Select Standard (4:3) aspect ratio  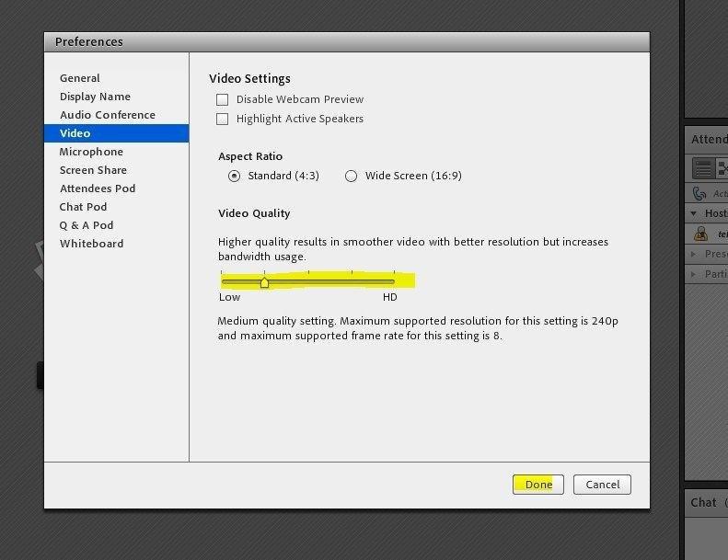(x=234, y=176)
